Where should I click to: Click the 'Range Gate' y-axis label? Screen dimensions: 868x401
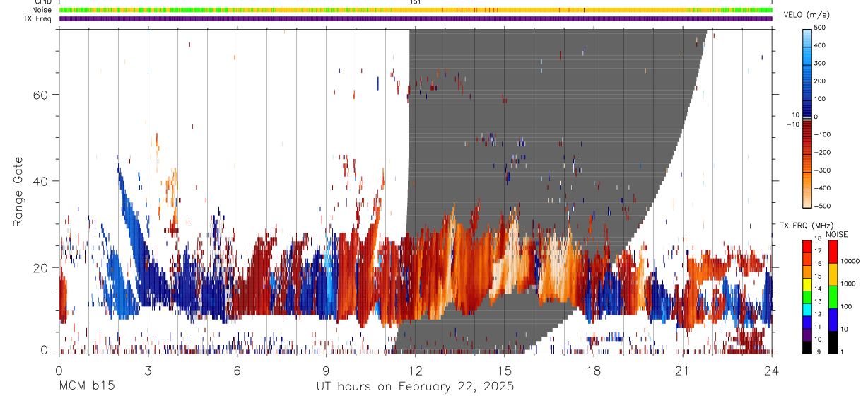(18, 192)
